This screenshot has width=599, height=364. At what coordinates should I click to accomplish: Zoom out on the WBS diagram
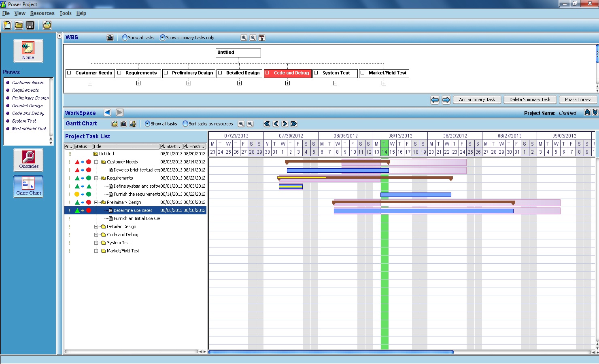(253, 38)
